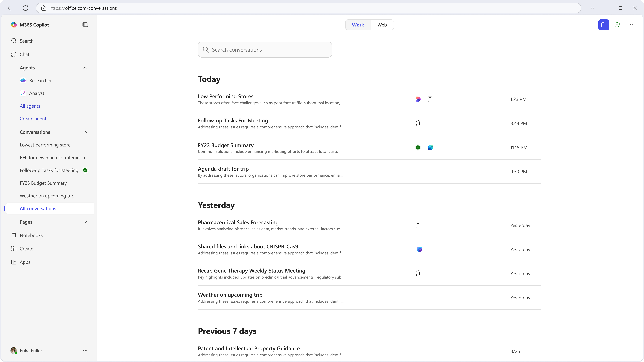Open Notebooks in the sidebar
This screenshot has width=644, height=362.
[x=31, y=235]
